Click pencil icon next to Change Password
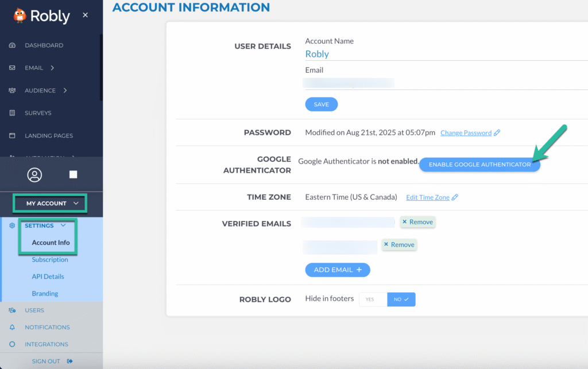 [x=497, y=133]
